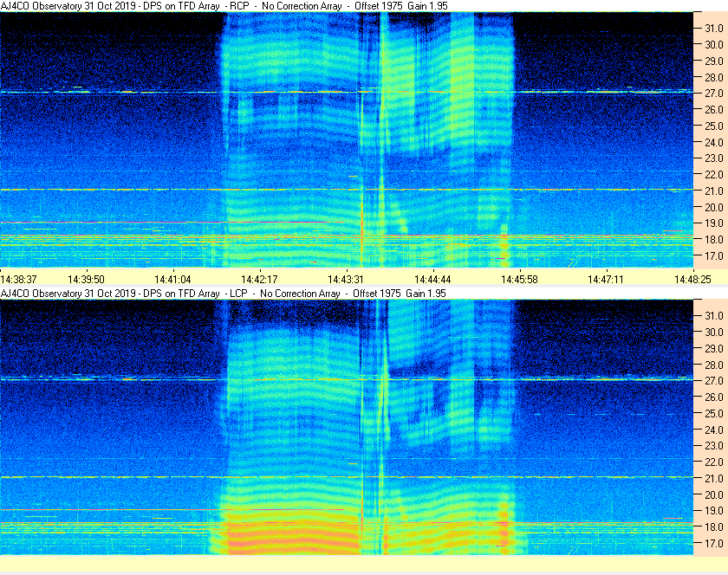Pick the 22.0 frequency label in LCP panel

(714, 462)
